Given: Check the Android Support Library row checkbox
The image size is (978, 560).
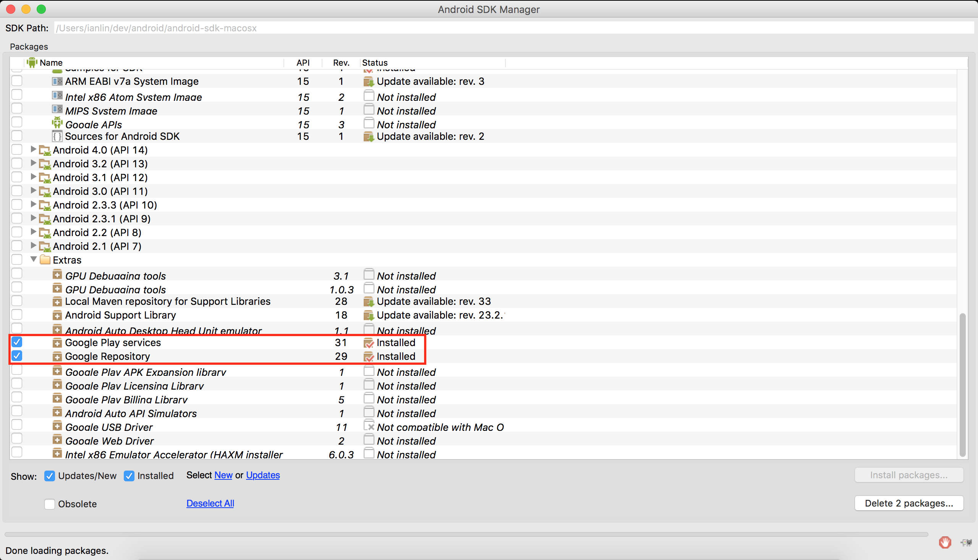Looking at the screenshot, I should click(x=17, y=315).
